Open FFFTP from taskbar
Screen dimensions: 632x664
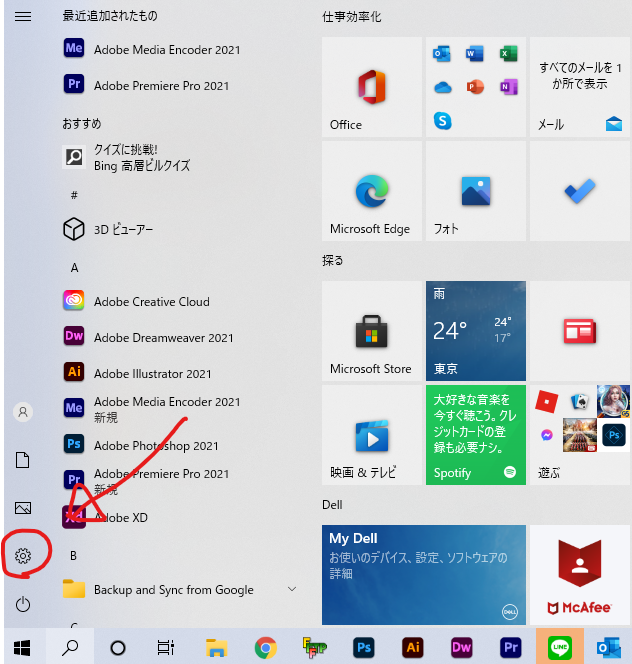pyautogui.click(x=315, y=647)
